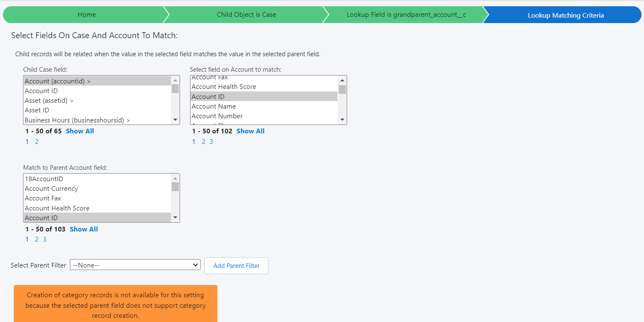Click down arrow of Child Case field scrollbar
Viewport: 644px width, 322px height.
[x=175, y=120]
